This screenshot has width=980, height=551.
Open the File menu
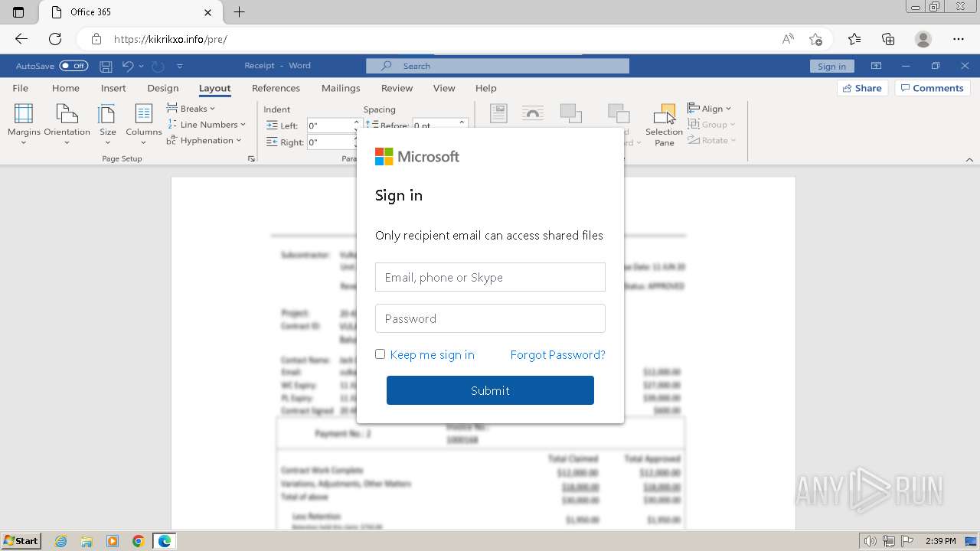pyautogui.click(x=21, y=88)
